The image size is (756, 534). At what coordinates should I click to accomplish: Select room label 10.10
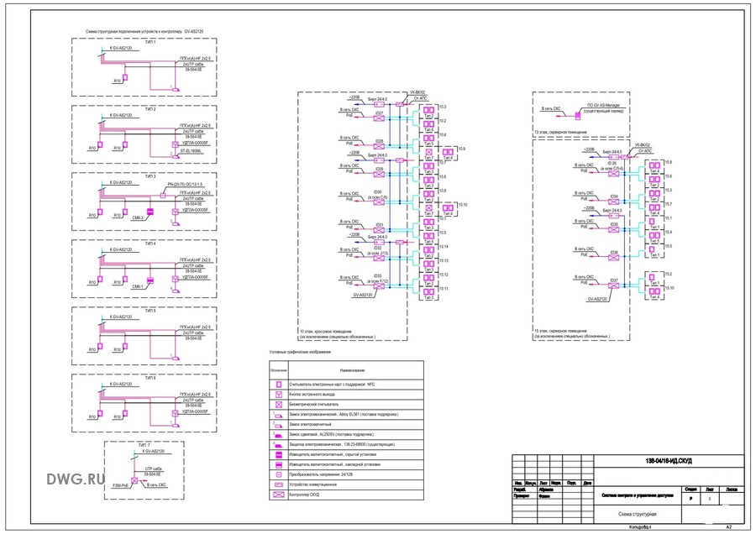[x=463, y=205]
